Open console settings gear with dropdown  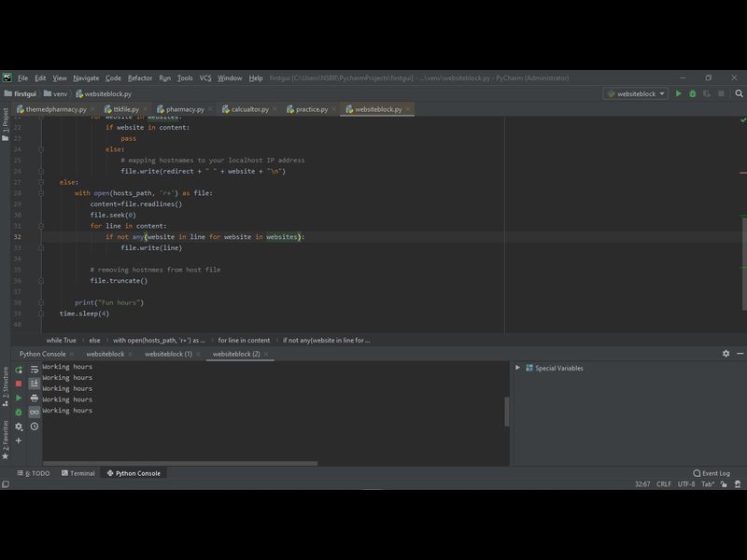(x=19, y=427)
